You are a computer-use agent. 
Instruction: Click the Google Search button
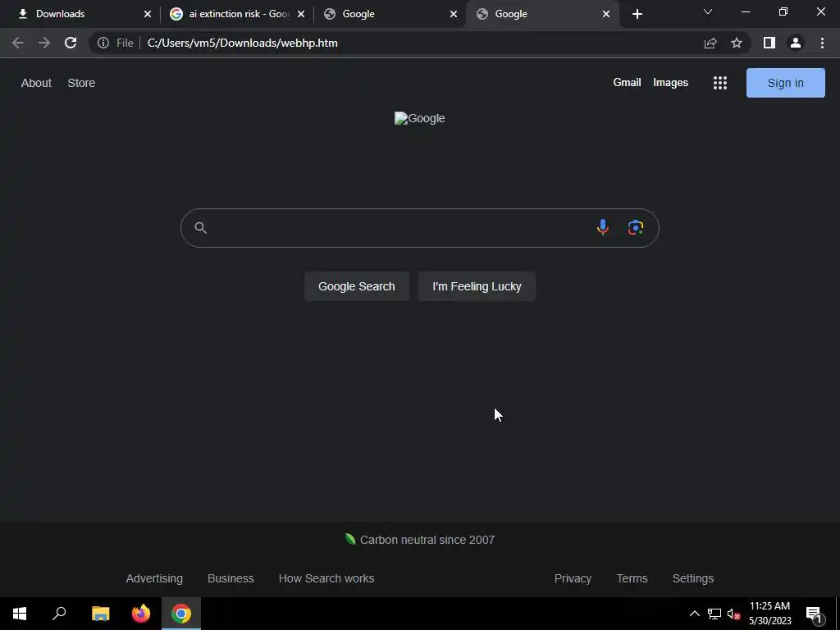[x=357, y=286]
